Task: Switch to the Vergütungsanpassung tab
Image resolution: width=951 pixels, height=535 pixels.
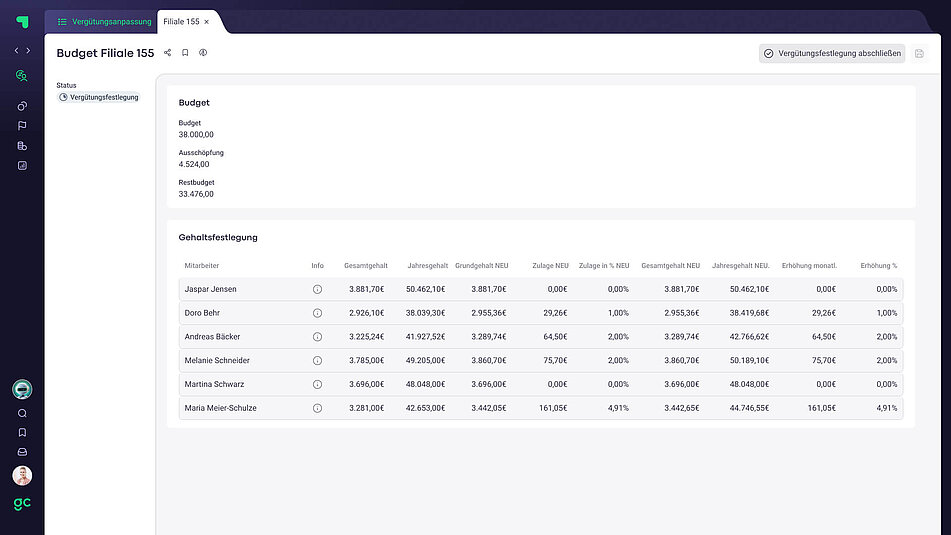Action: coord(105,21)
